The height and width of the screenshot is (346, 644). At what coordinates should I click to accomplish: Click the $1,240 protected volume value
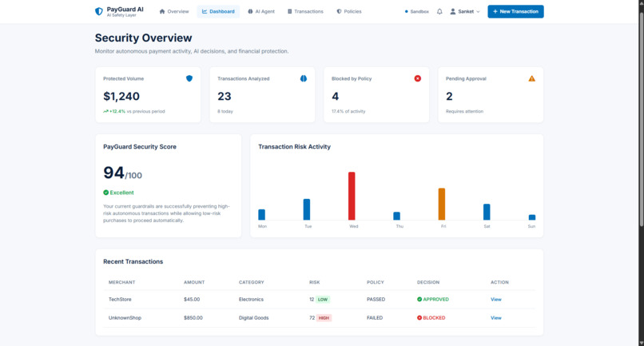[x=121, y=96]
